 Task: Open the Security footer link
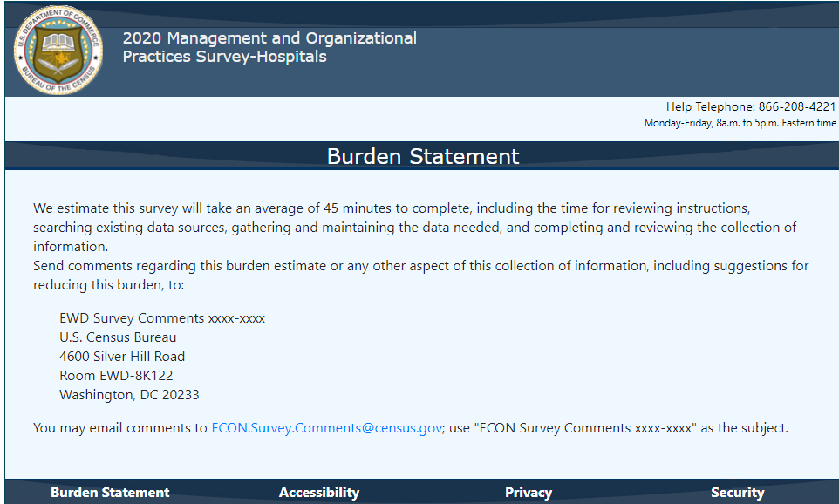coord(737,493)
